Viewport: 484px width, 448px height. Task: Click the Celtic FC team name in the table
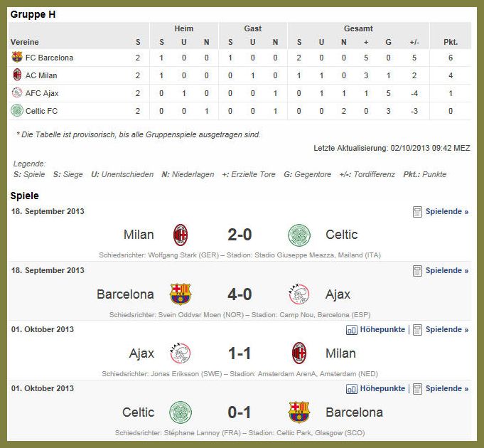tap(41, 111)
